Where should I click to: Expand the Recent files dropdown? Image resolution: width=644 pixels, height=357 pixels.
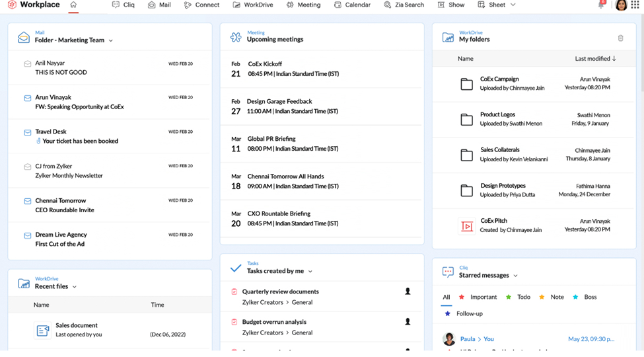tap(75, 287)
